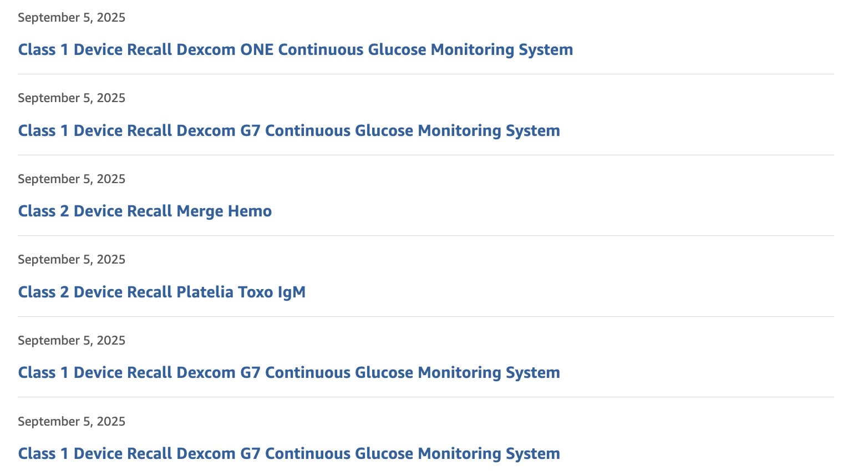Open the Class 2 Merge Hemo recall
Viewport: 868px width, 475px height.
145,211
